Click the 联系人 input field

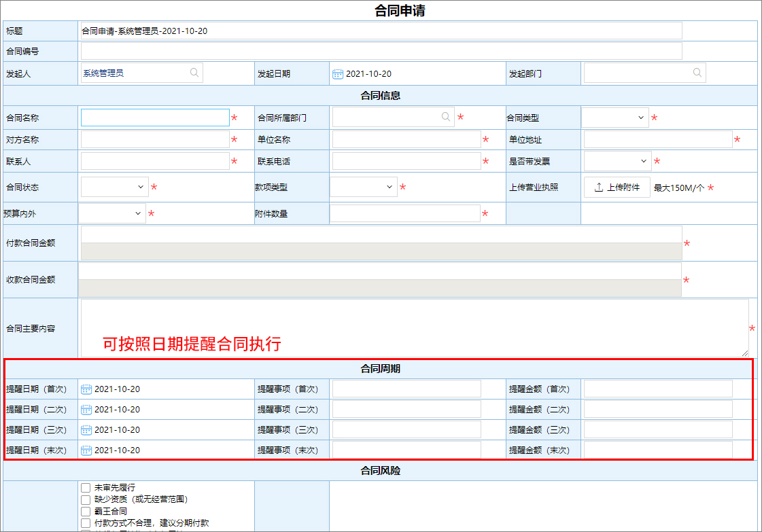click(x=155, y=161)
